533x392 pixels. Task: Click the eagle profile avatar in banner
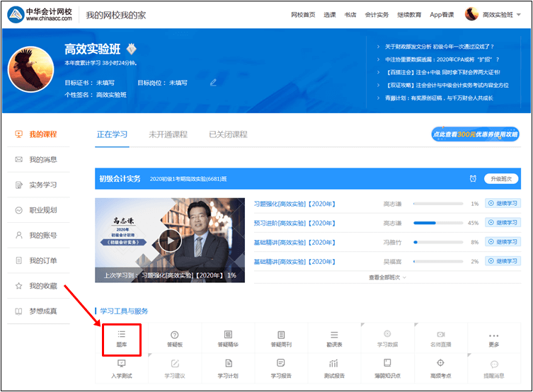[31, 69]
